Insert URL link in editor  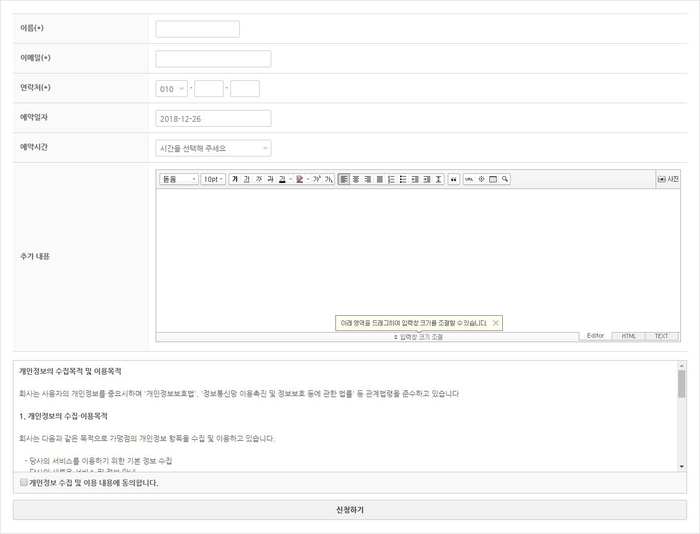point(469,179)
